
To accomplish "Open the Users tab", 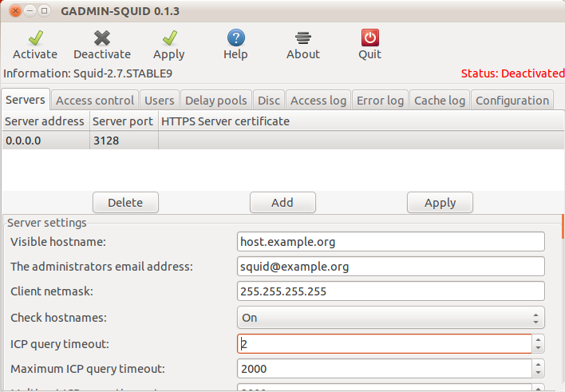I will (160, 101).
